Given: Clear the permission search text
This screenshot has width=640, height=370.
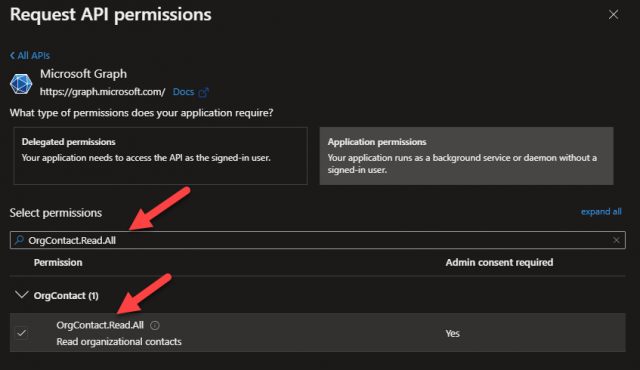Looking at the screenshot, I should click(616, 240).
